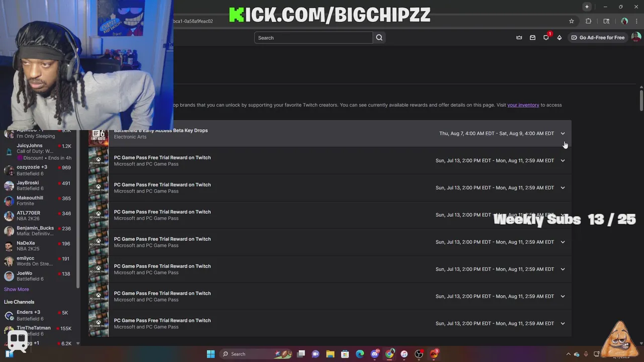Open ATL770ER channel in sidebar

point(38,216)
